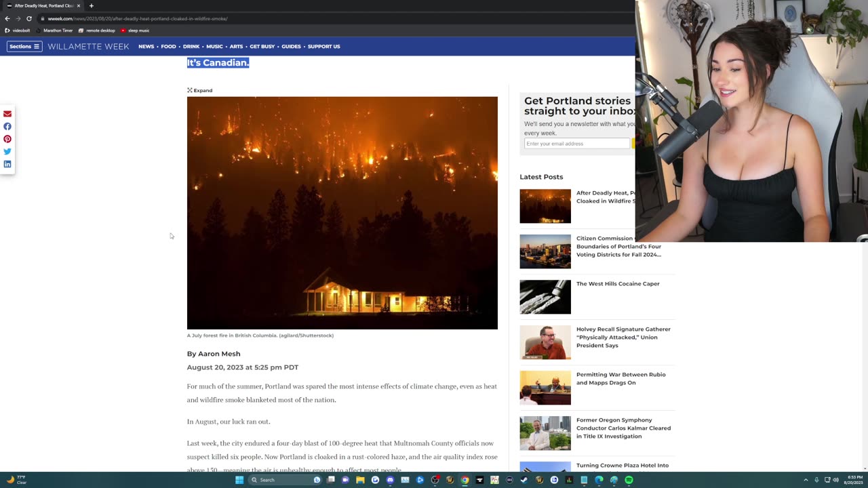Image resolution: width=868 pixels, height=488 pixels.
Task: Open the Sections hamburger menu
Action: (x=24, y=46)
